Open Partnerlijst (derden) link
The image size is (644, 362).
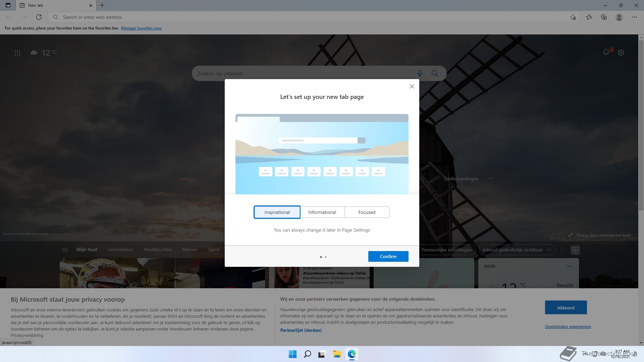pos(301,330)
